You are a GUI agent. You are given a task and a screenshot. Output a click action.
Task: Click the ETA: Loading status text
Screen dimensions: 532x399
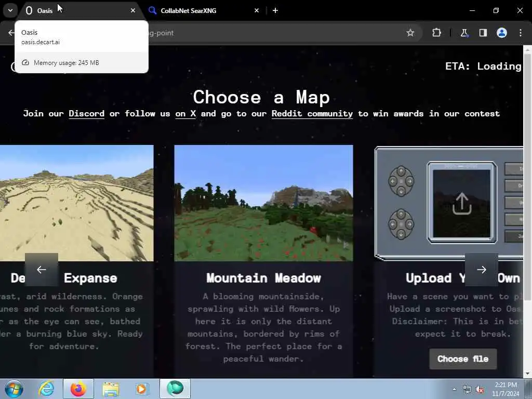483,66
